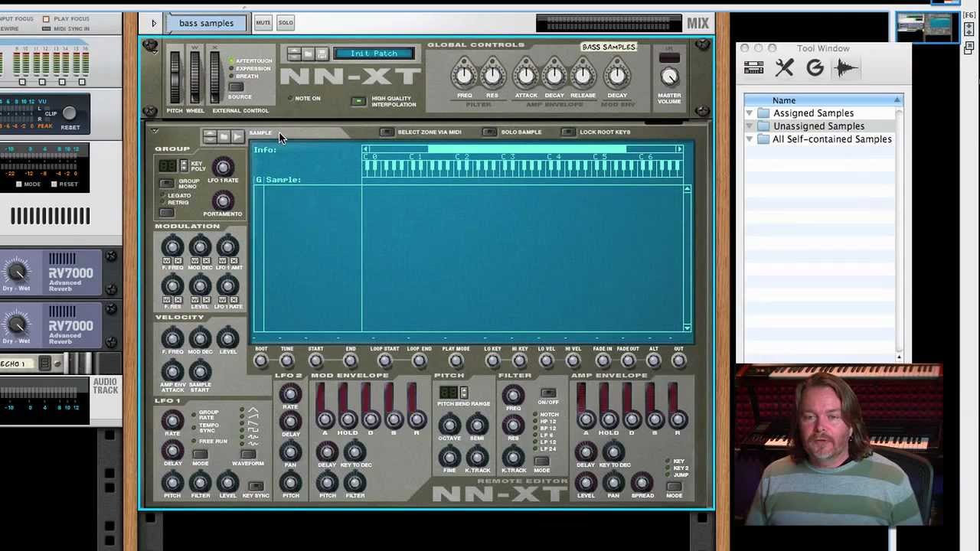This screenshot has width=980, height=551.
Task: Click the PORTAMENTO knob
Action: point(223,201)
